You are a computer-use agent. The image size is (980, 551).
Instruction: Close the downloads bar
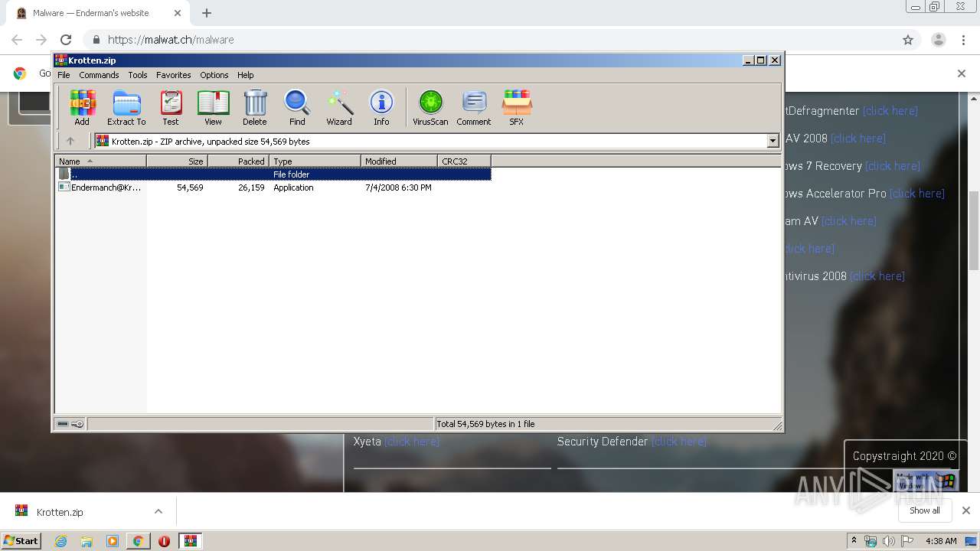click(x=966, y=510)
